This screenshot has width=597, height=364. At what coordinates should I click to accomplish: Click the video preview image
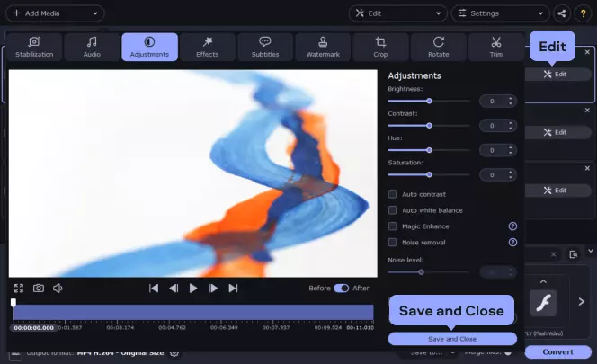[x=193, y=173]
